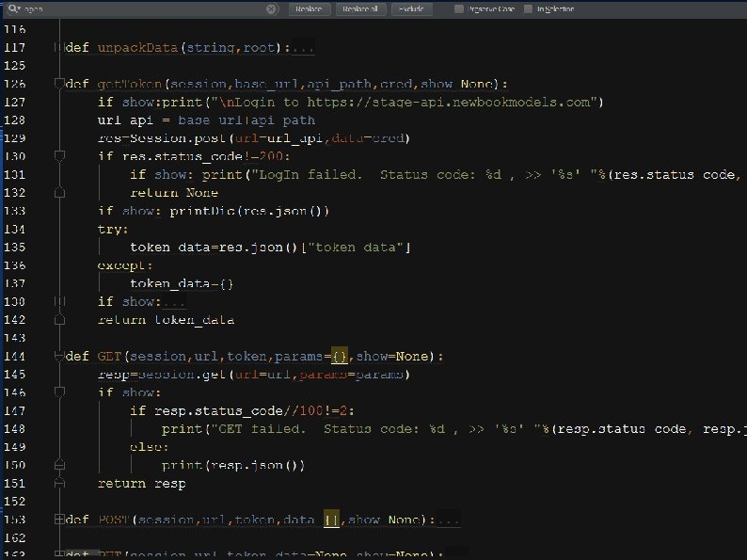Click 'resp=session.get' on line 145
The image size is (747, 560).
(161, 375)
